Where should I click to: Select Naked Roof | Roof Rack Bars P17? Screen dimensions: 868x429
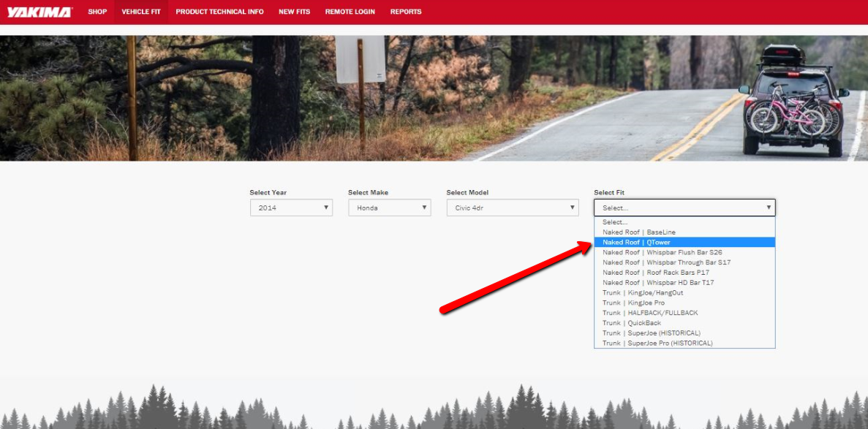click(684, 273)
